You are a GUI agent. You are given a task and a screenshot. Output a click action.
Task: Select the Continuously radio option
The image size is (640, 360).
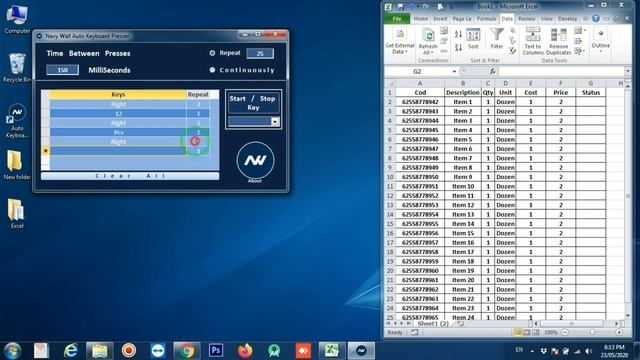(212, 70)
